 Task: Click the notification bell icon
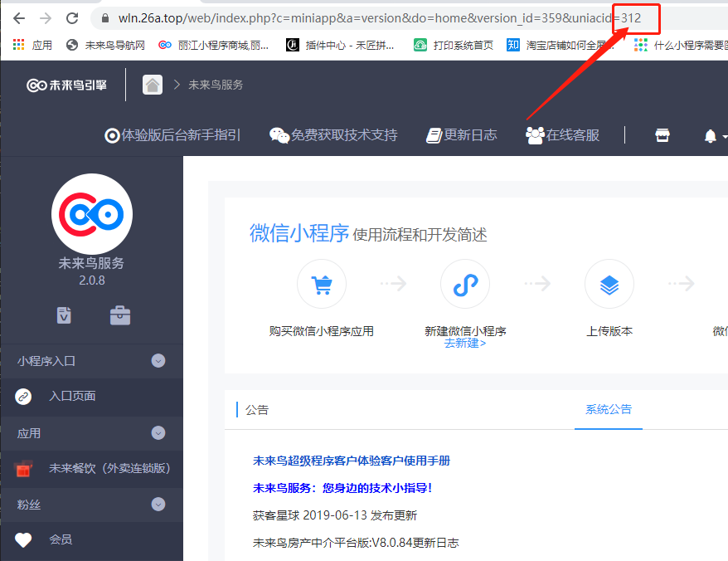(x=710, y=136)
